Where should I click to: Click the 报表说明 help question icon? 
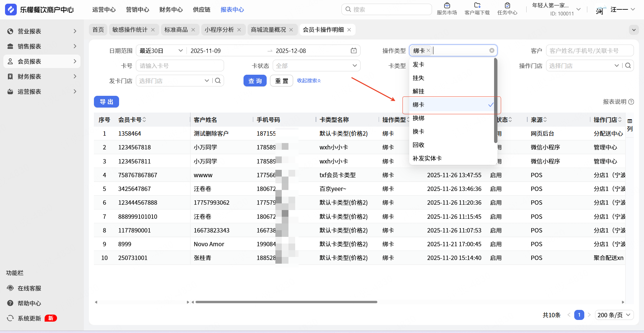tap(631, 102)
